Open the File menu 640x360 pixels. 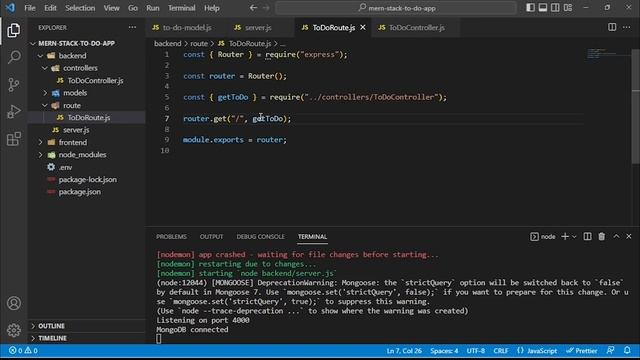click(x=30, y=8)
